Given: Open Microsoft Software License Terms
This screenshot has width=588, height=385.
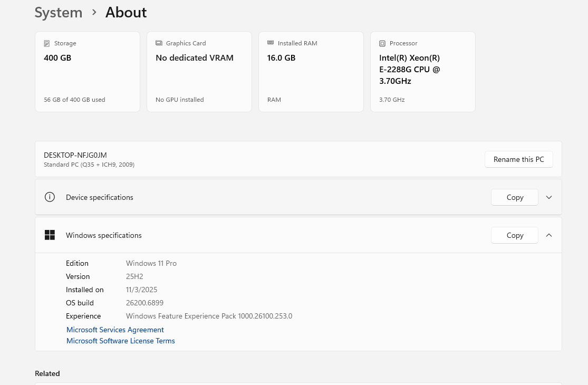Looking at the screenshot, I should (x=120, y=341).
